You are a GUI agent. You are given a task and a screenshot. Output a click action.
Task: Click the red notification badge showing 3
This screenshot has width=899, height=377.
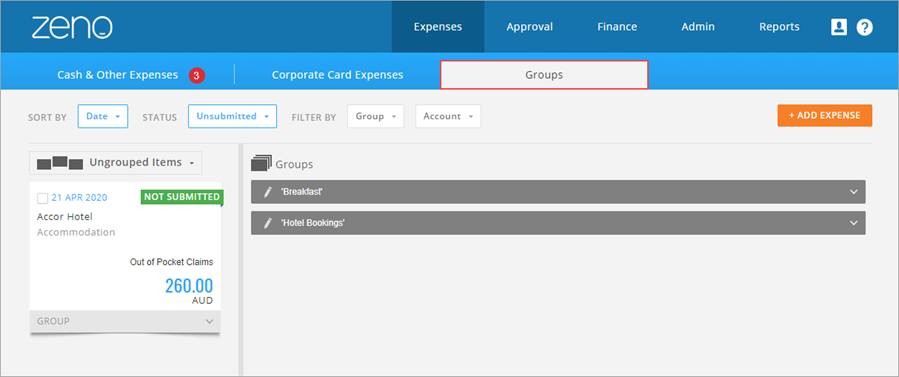pyautogui.click(x=197, y=75)
